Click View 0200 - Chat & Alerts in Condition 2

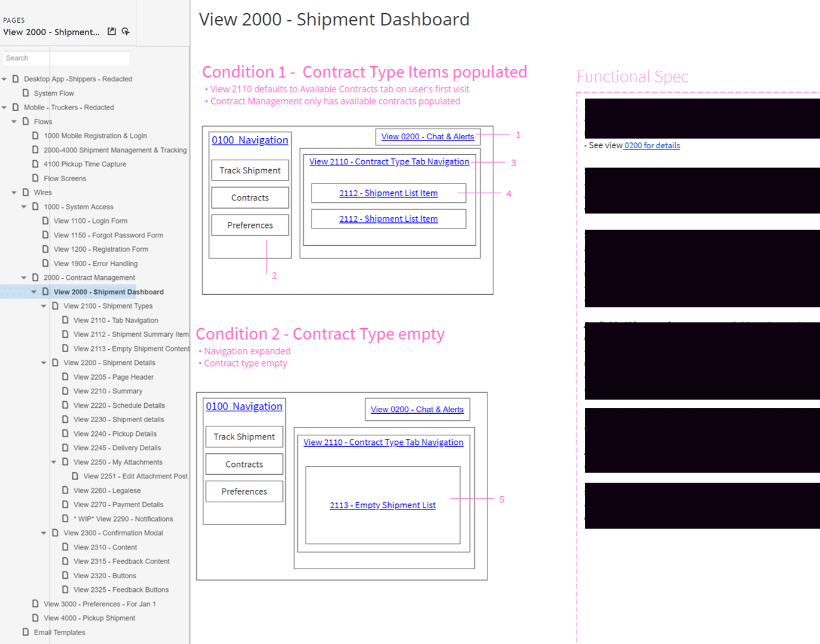tap(417, 410)
